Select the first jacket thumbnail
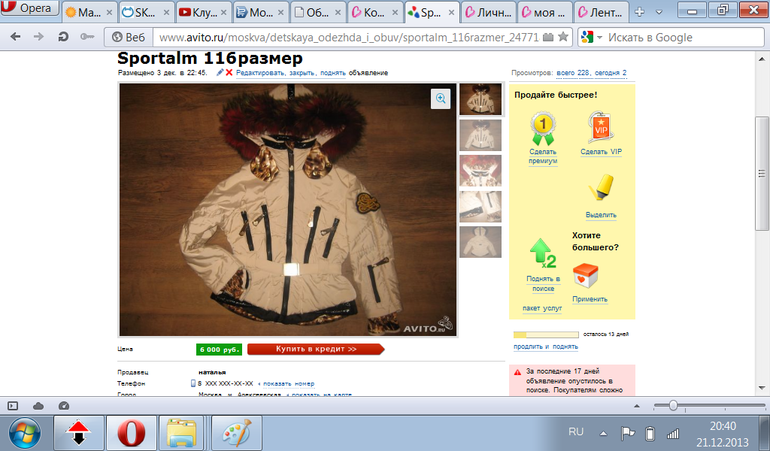The image size is (770, 451). (x=481, y=99)
